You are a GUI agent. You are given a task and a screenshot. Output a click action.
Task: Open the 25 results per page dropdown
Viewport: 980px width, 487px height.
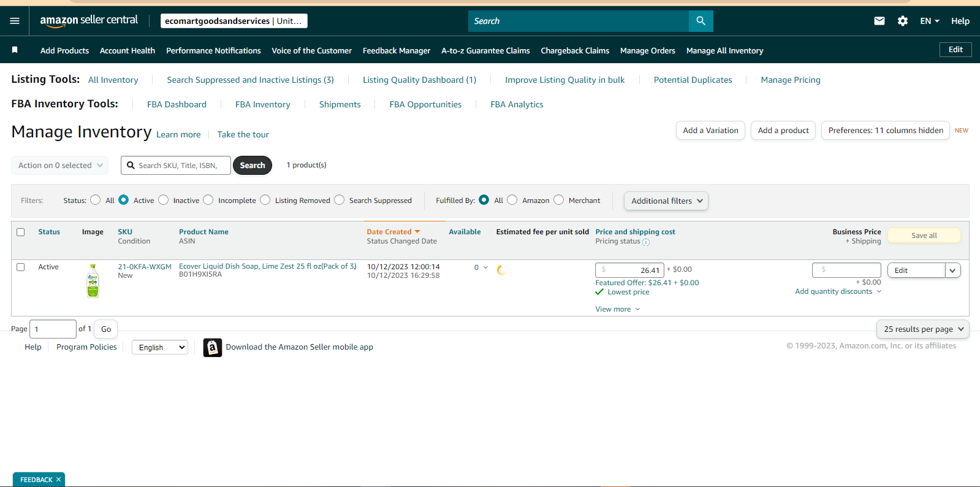coord(923,329)
